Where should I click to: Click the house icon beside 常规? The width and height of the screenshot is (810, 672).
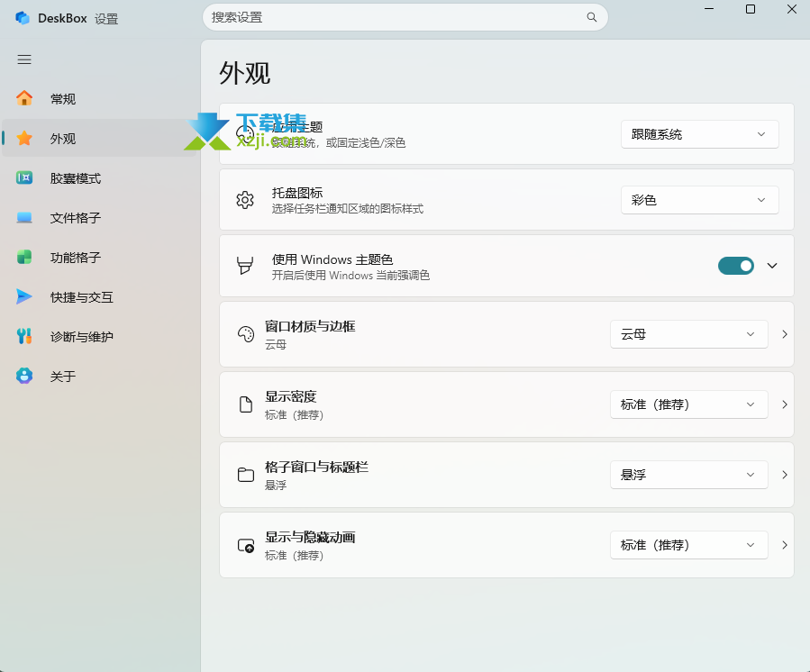[24, 97]
